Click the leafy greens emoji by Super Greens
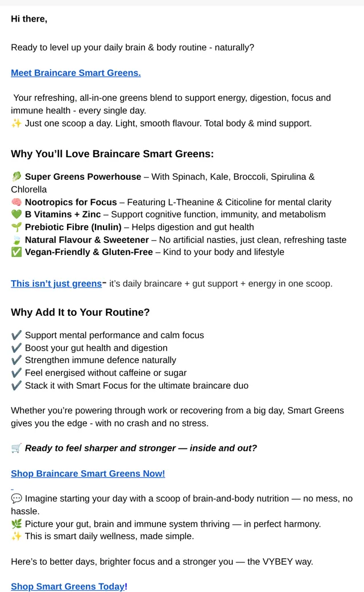This screenshot has height=592, width=364. coord(16,176)
